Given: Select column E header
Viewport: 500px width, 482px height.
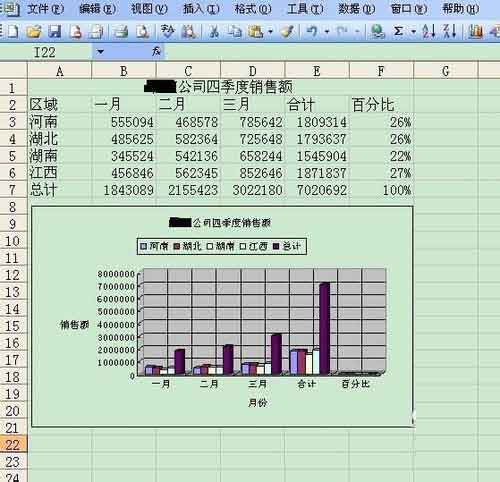Looking at the screenshot, I should coord(317,71).
